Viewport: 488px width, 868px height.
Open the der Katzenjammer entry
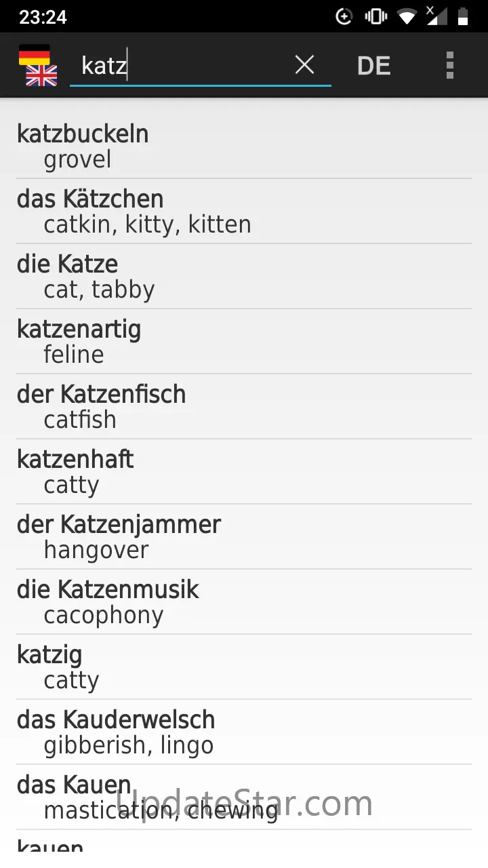[244, 537]
